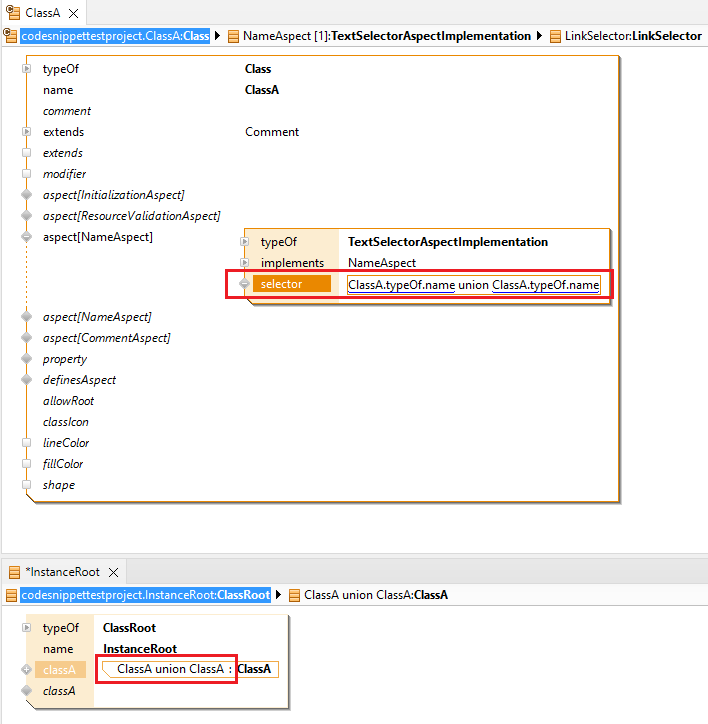Open the ClassA union ClassA instance box

pos(190,669)
